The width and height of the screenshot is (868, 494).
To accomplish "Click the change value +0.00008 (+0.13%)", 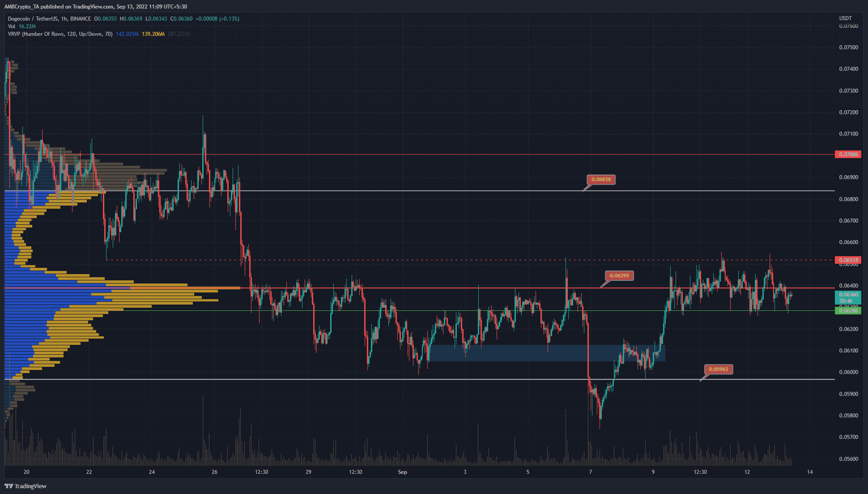I will pos(217,19).
